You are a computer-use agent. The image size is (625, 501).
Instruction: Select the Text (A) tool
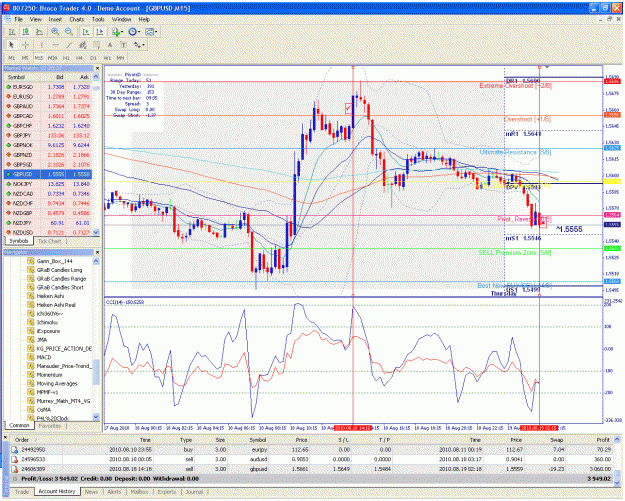click(110, 45)
